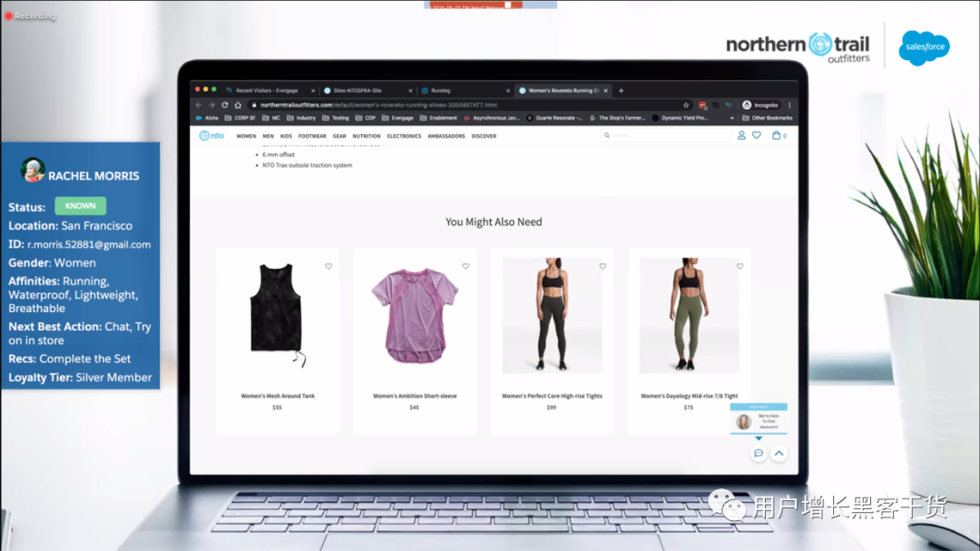Open the MEN menu
Image resolution: width=980 pixels, height=551 pixels.
[x=268, y=136]
